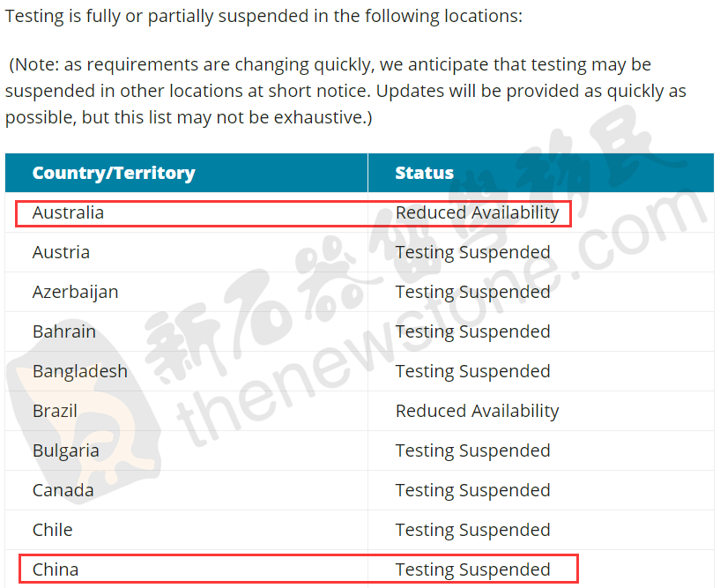
Task: Click the heading about suspended testing locations
Action: click(264, 16)
